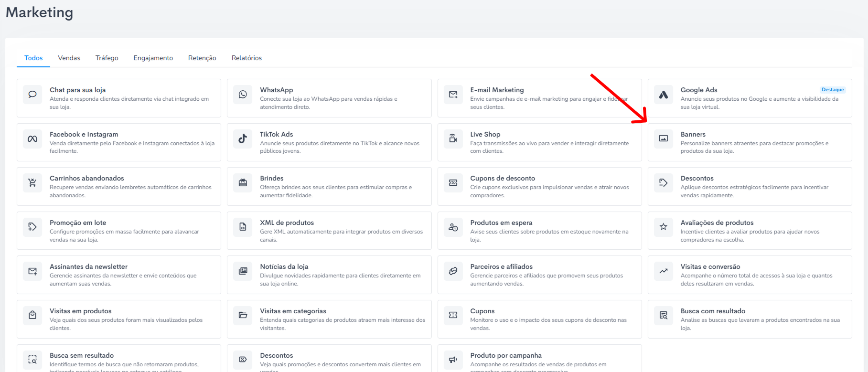Click the bag icon for Visitas em produtos

tap(32, 315)
